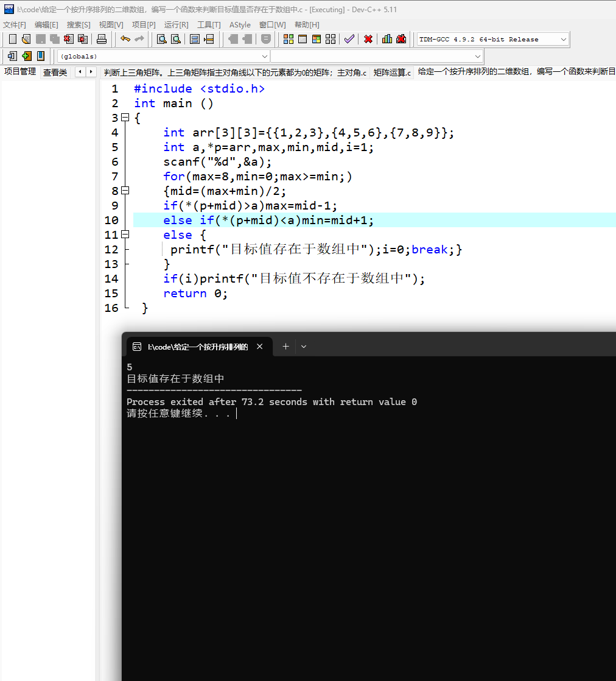This screenshot has width=616, height=681.
Task: Click the Save All toolbar icon
Action: 55,39
